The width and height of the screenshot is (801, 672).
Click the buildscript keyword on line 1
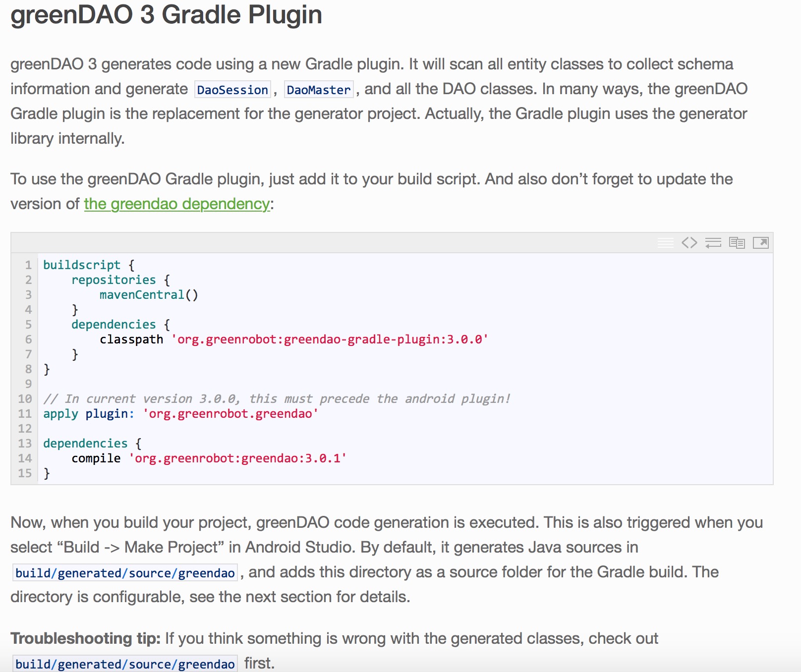82,265
